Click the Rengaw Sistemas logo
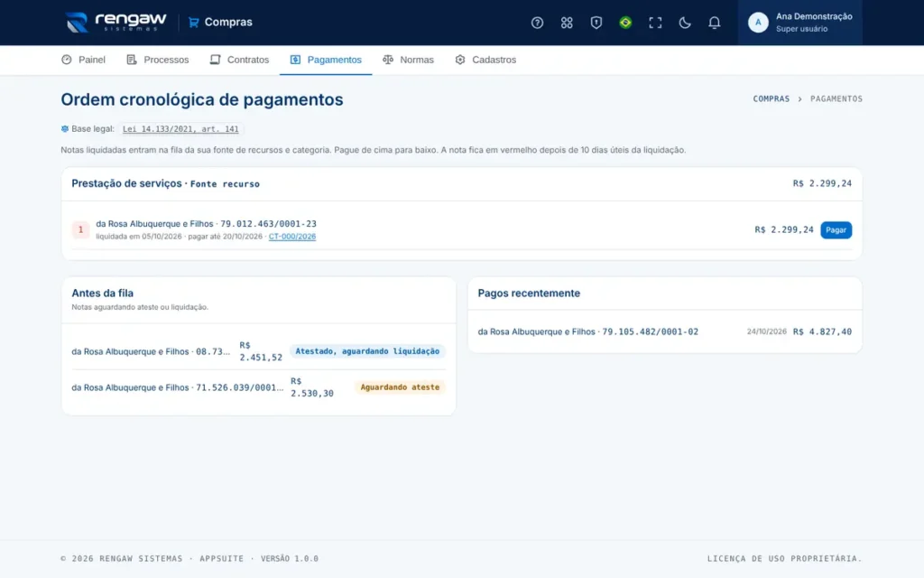The image size is (924, 578). (x=116, y=23)
